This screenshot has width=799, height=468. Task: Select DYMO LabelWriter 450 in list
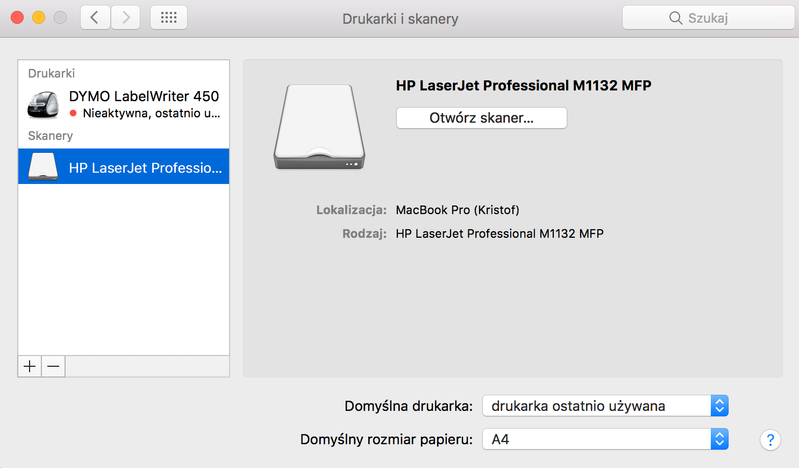point(124,104)
